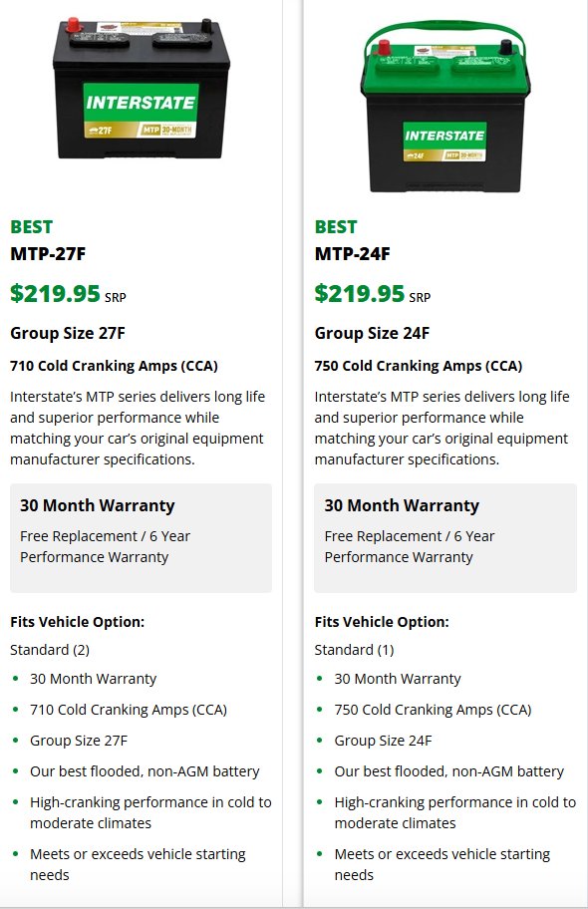588x909 pixels.
Task: Select the MTP-24F product title
Action: [x=353, y=254]
